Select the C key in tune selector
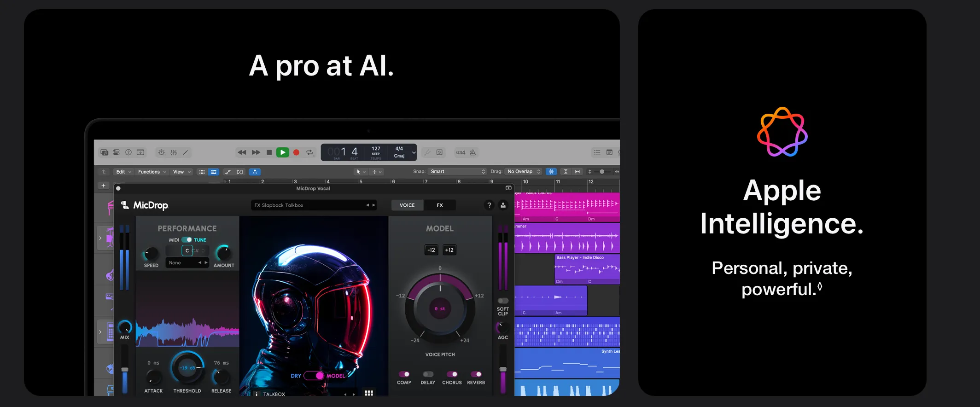The height and width of the screenshot is (407, 980). (x=187, y=250)
